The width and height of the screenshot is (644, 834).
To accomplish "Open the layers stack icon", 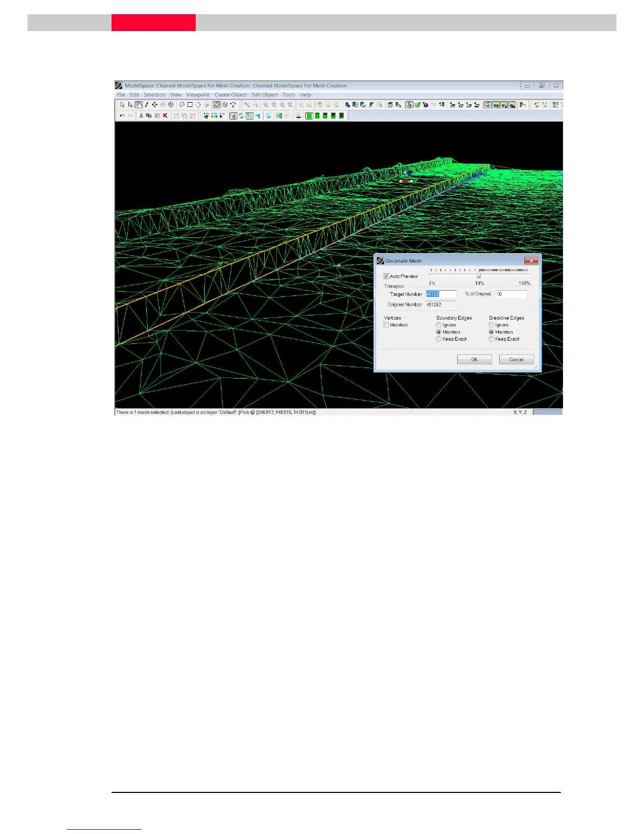I will pos(390,105).
